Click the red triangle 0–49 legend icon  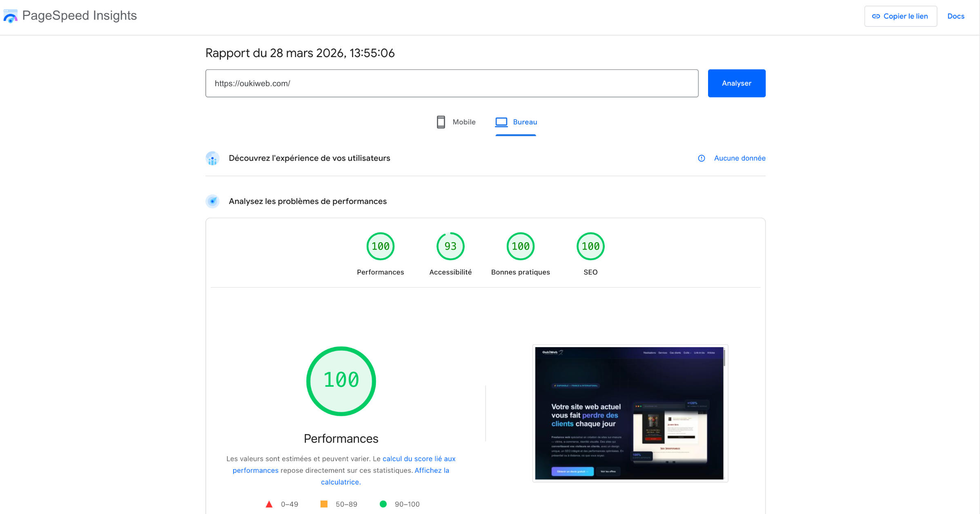pos(269,504)
